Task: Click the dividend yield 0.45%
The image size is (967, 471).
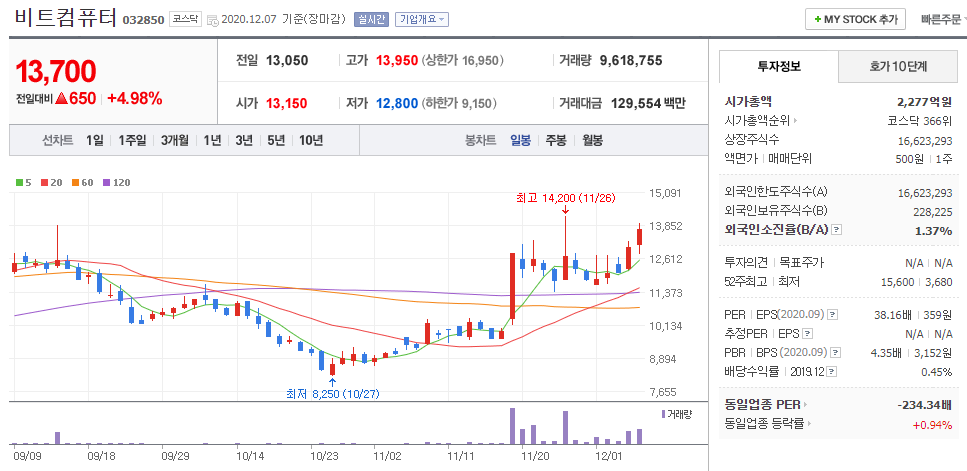Action: coord(937,372)
